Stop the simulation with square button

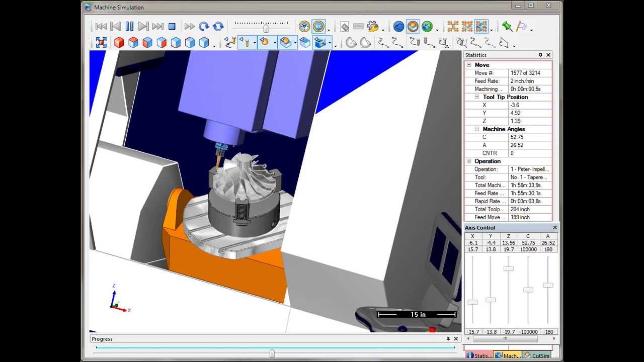[172, 26]
